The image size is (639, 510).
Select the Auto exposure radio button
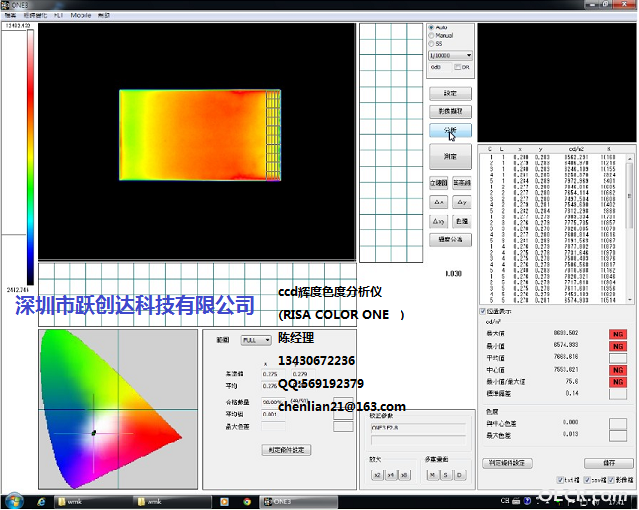tap(431, 27)
